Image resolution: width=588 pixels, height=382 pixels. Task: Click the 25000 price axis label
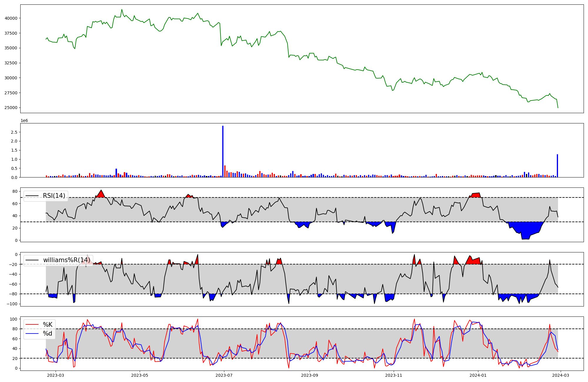point(11,108)
